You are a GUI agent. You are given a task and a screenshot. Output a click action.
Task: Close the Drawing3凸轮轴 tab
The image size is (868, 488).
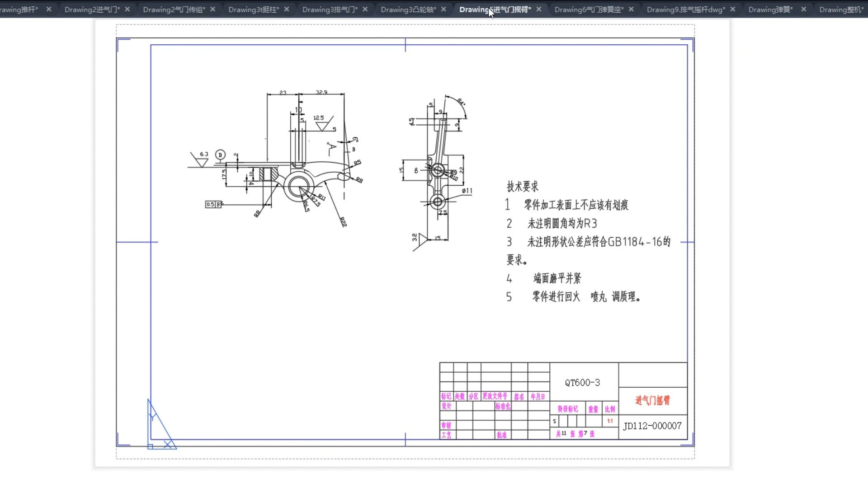443,9
